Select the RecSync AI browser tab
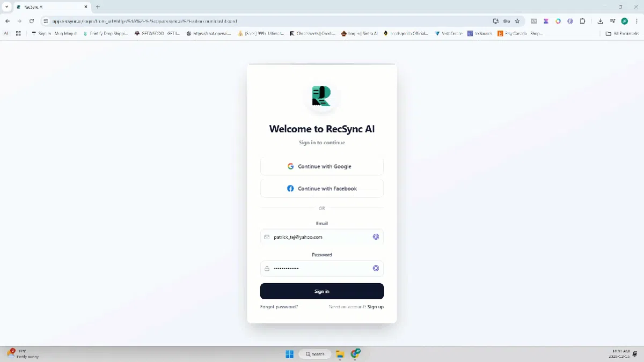The width and height of the screenshot is (644, 362). click(52, 7)
